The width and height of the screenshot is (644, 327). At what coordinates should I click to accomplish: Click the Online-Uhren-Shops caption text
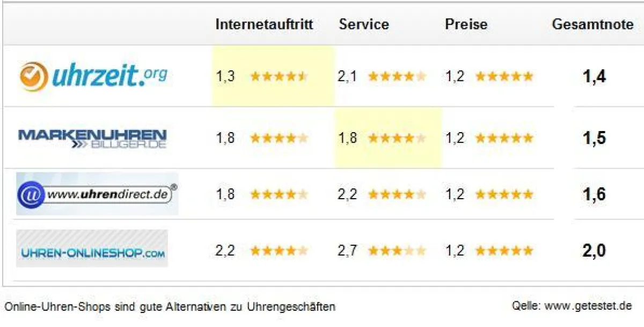[x=170, y=307]
